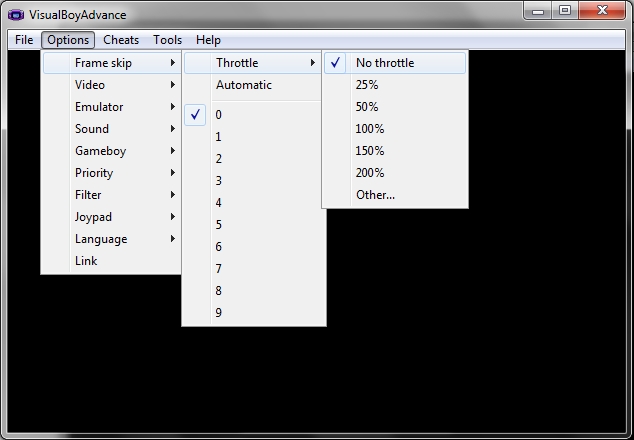Viewport: 634px width, 440px height.
Task: Click the Link menu entry
Action: (x=86, y=261)
